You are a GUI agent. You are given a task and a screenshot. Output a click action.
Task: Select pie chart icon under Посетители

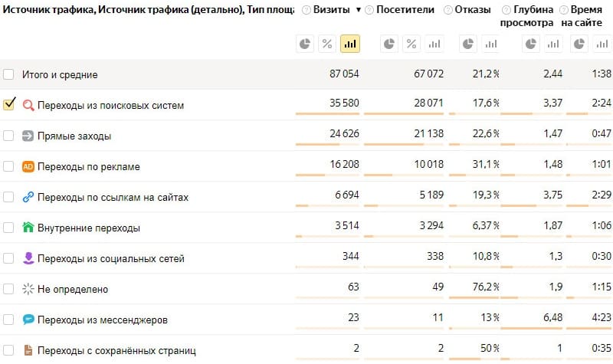click(389, 44)
